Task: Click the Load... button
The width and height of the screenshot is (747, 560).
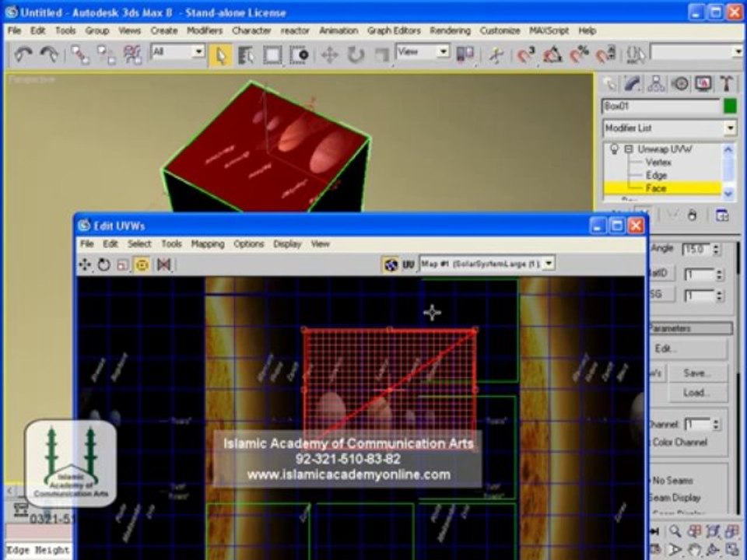Action: (698, 392)
